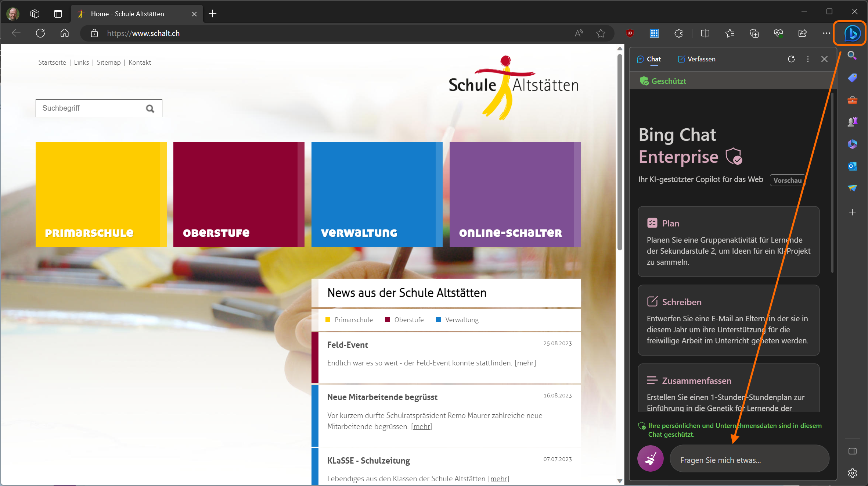Image resolution: width=868 pixels, height=486 pixels.
Task: Open Collections toolbar icon
Action: (x=754, y=33)
